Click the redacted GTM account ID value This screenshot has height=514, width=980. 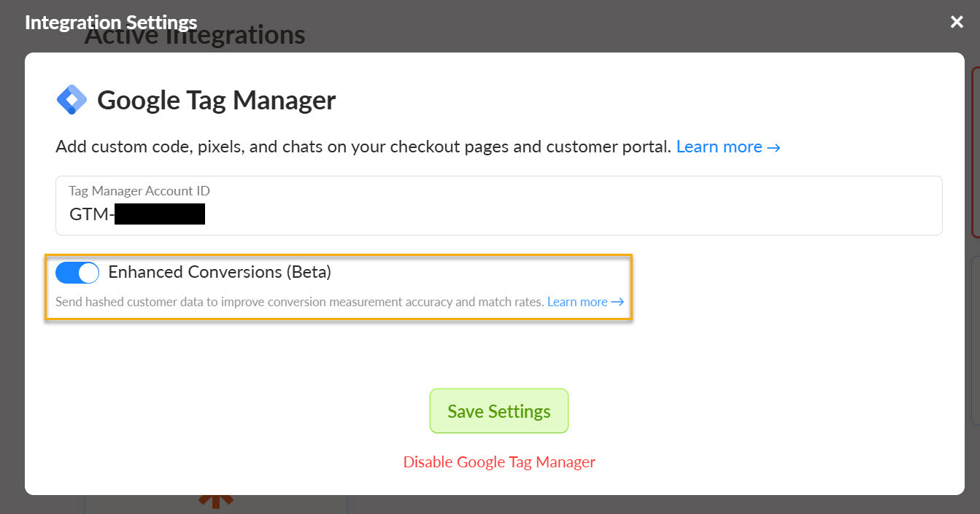159,214
